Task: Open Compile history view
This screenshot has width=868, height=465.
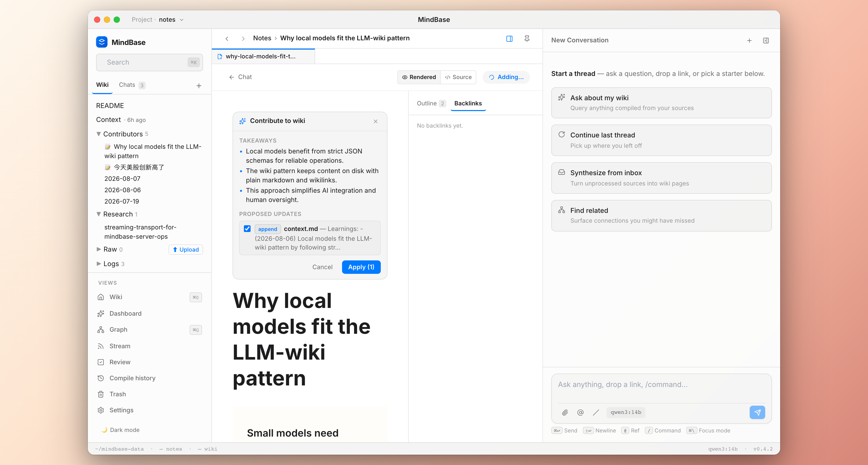Action: [150, 378]
